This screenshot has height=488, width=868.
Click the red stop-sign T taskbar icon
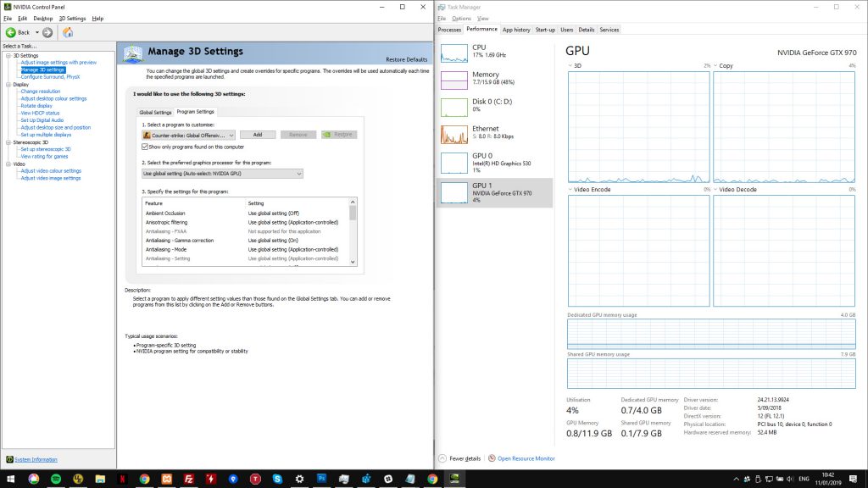tap(255, 479)
